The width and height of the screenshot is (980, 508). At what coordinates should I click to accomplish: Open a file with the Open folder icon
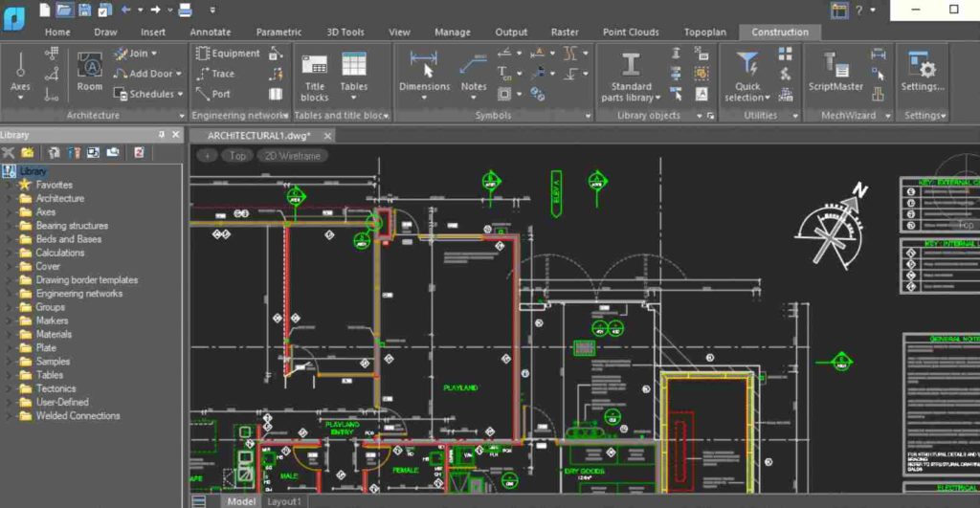(x=64, y=10)
